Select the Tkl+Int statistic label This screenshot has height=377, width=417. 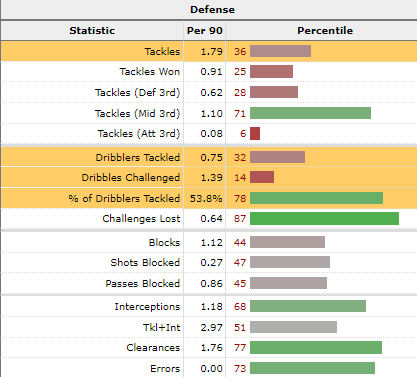[x=162, y=327]
